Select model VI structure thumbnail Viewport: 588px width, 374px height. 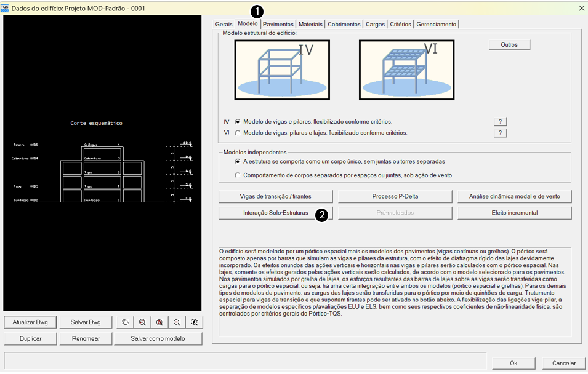coord(406,70)
